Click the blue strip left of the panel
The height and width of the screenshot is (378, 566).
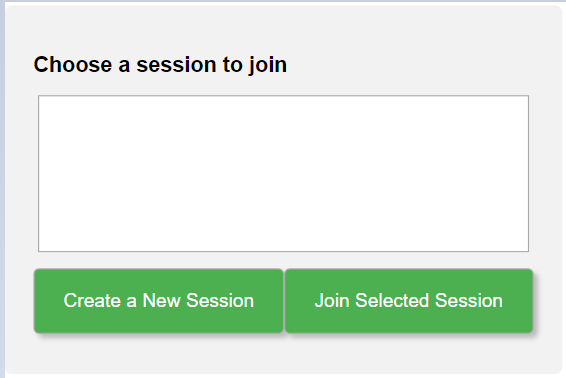[x=2, y=189]
